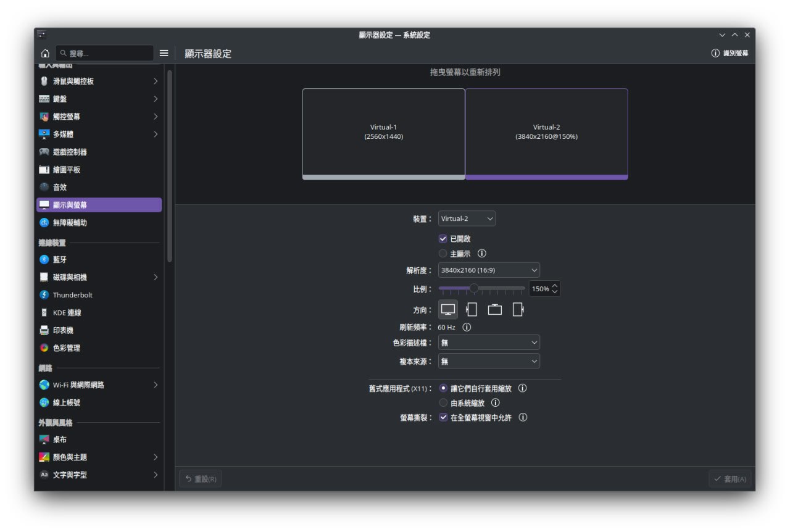Select the upside-down orientation icon
The image size is (790, 532).
pos(494,310)
